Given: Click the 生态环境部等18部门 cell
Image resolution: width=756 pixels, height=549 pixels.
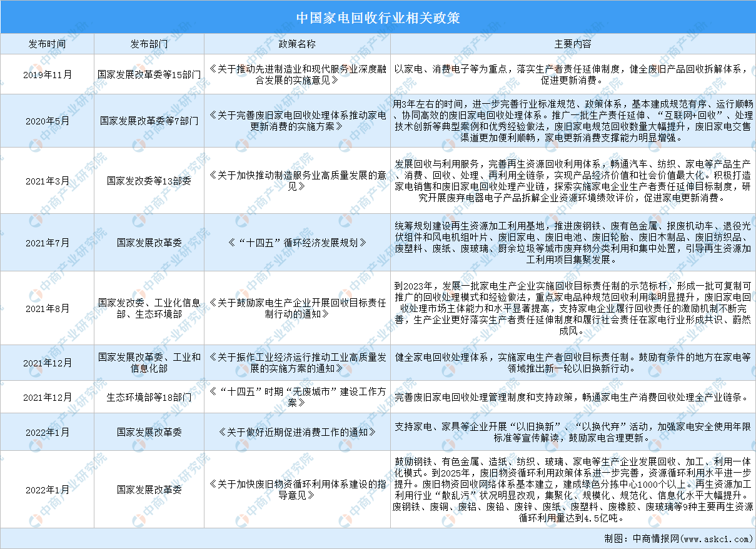Looking at the screenshot, I should coord(149,397).
